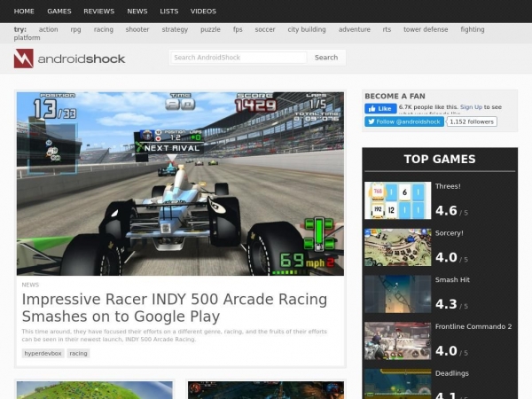Open the INDY 500 racing screenshot

[x=180, y=184]
